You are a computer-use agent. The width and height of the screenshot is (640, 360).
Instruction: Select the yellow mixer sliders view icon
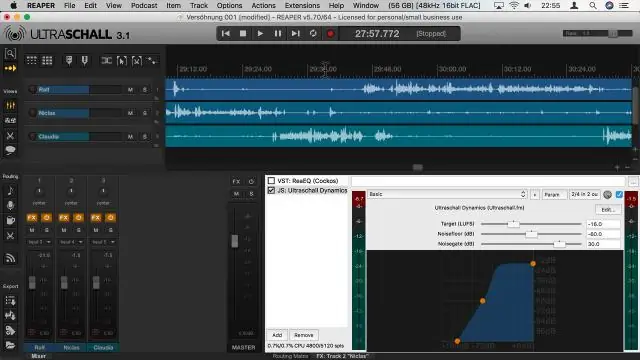(x=10, y=106)
